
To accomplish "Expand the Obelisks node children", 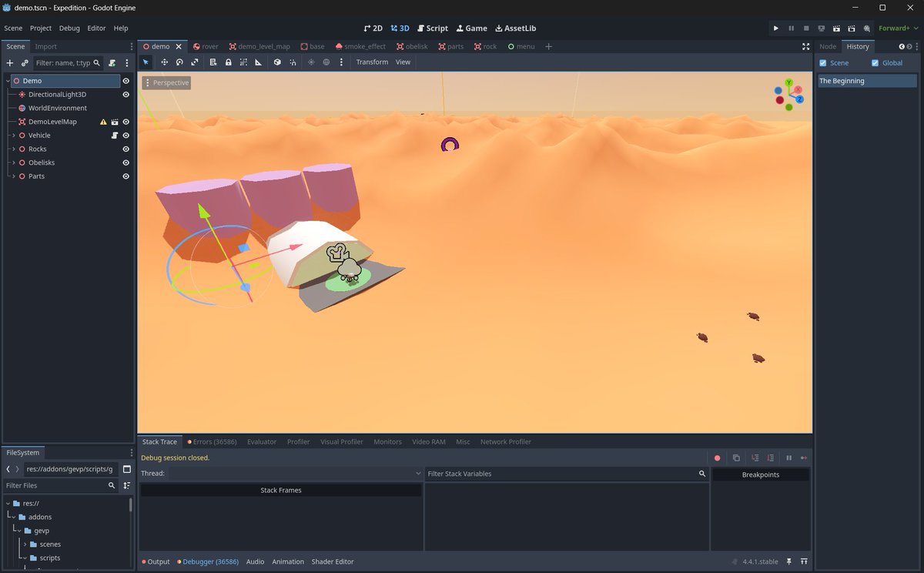I will click(x=13, y=163).
